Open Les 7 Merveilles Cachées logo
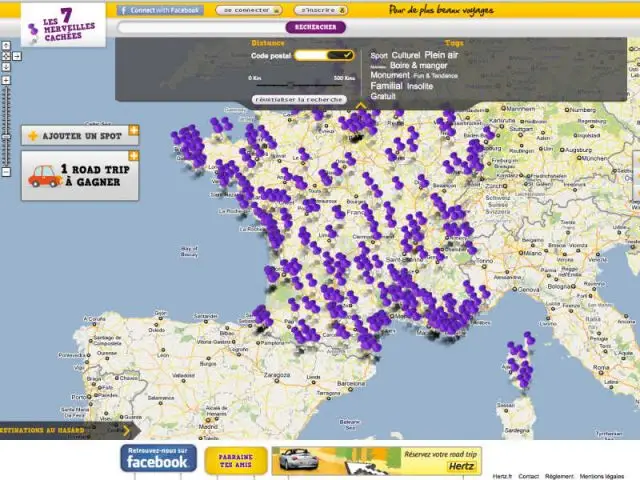This screenshot has height=480, width=640. coord(64,24)
